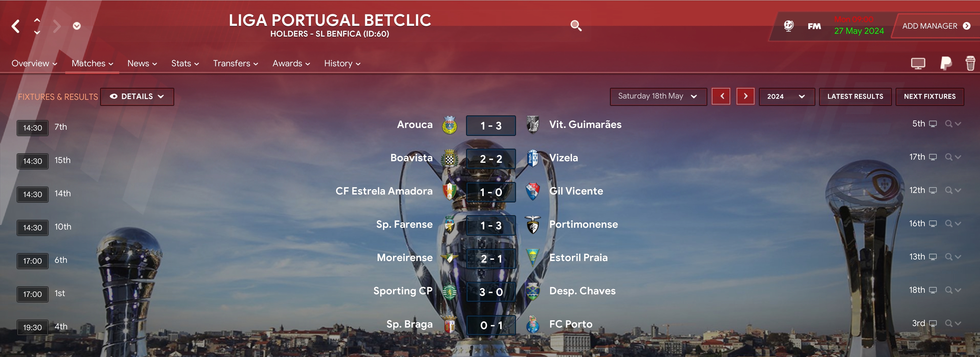Screen dimensions: 980x357
Task: Click the Sporting CP club badge
Action: [x=450, y=291]
